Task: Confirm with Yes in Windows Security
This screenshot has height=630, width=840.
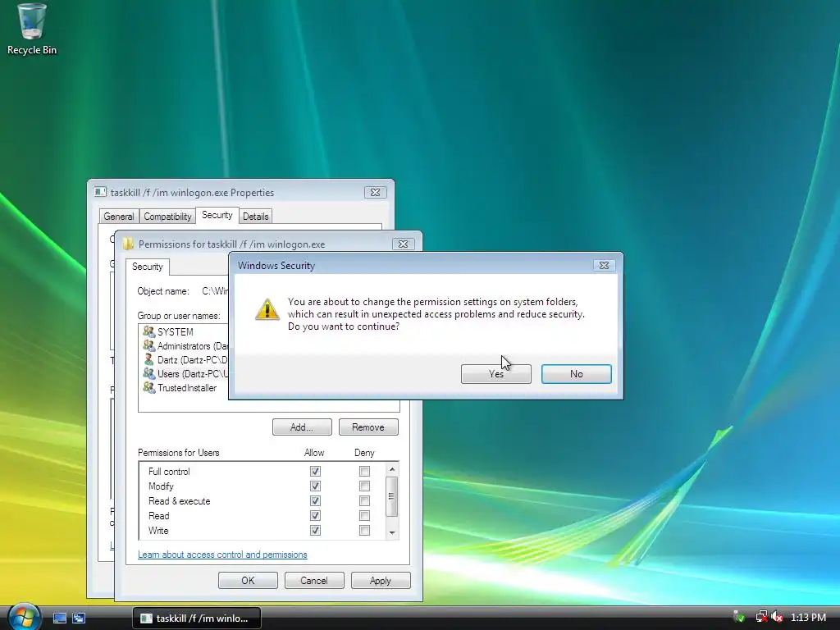Action: (x=496, y=374)
